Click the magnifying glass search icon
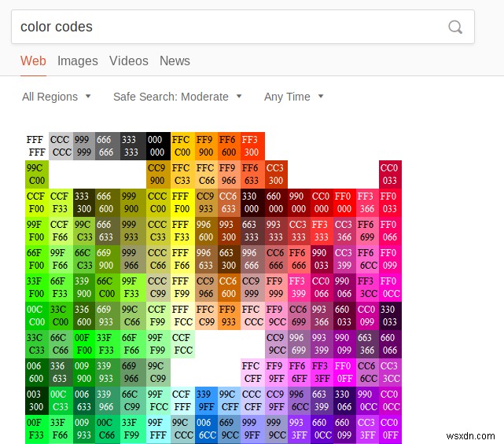The image size is (504, 444). click(455, 27)
